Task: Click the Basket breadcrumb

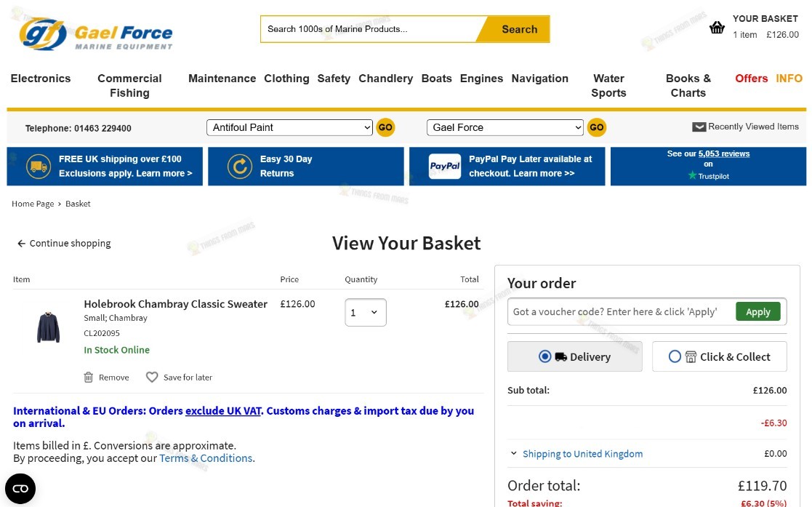Action: pos(78,204)
